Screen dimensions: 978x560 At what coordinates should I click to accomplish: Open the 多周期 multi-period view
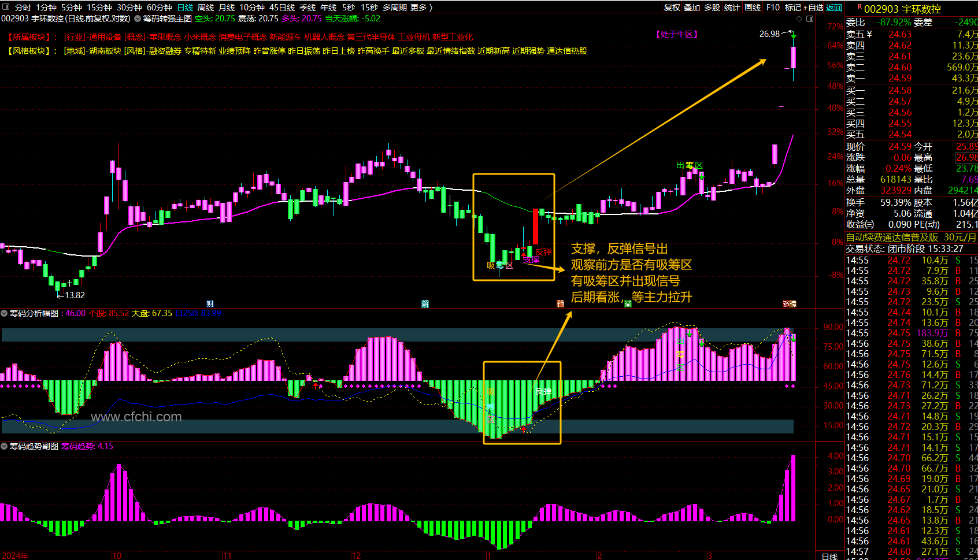[395, 8]
